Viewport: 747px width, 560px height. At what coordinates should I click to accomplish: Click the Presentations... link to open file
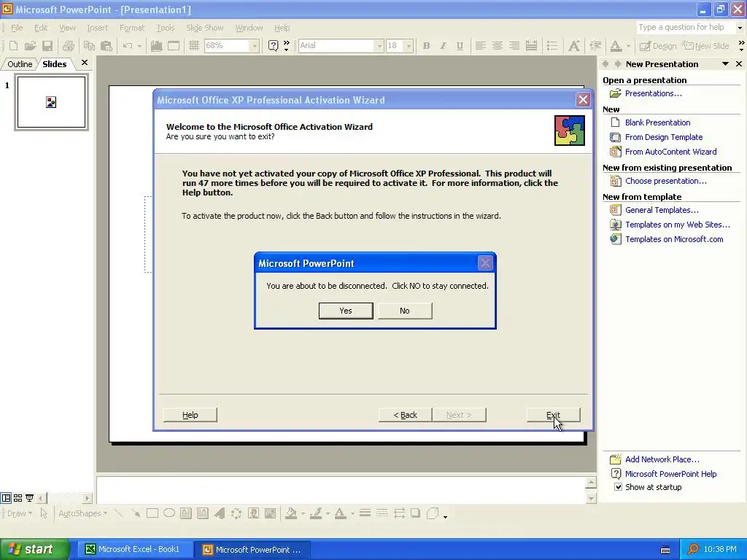tap(653, 93)
